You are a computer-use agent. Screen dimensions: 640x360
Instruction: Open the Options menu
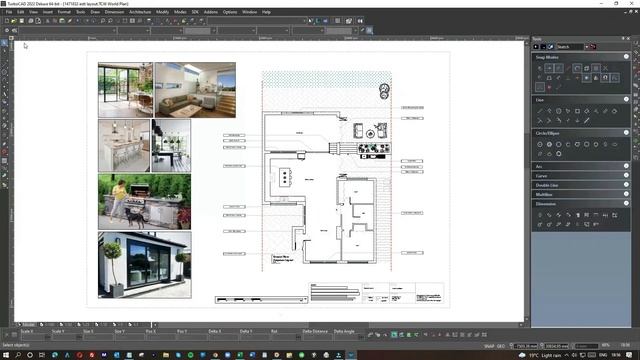[230, 12]
